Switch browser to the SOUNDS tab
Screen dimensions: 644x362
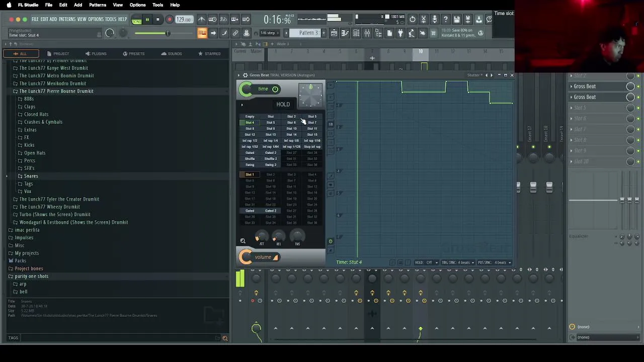pyautogui.click(x=172, y=54)
